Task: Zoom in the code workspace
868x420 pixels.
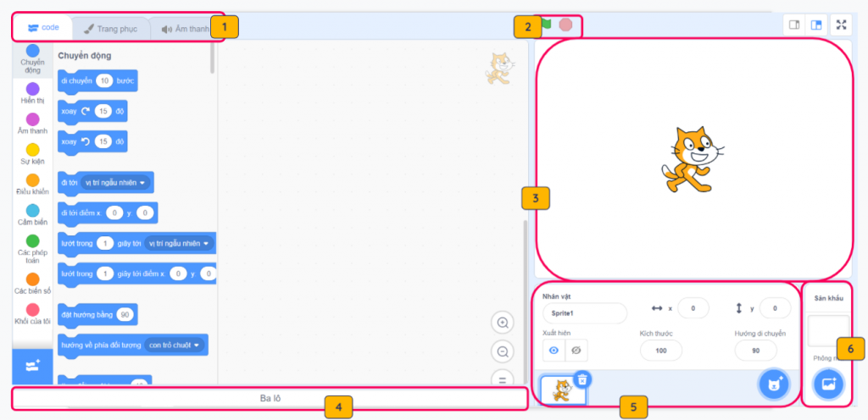Action: tap(503, 323)
